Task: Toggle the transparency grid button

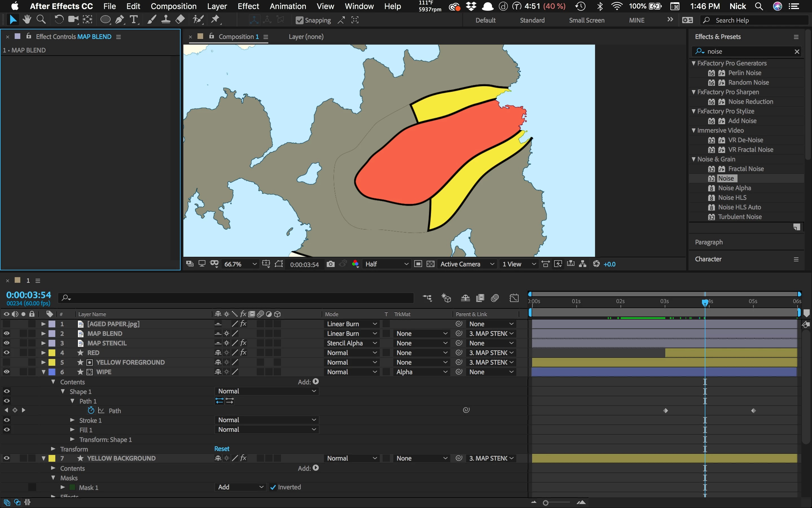Action: pyautogui.click(x=431, y=264)
